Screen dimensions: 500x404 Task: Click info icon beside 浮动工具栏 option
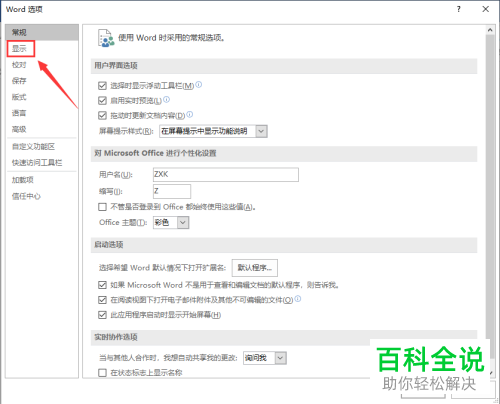click(199, 85)
